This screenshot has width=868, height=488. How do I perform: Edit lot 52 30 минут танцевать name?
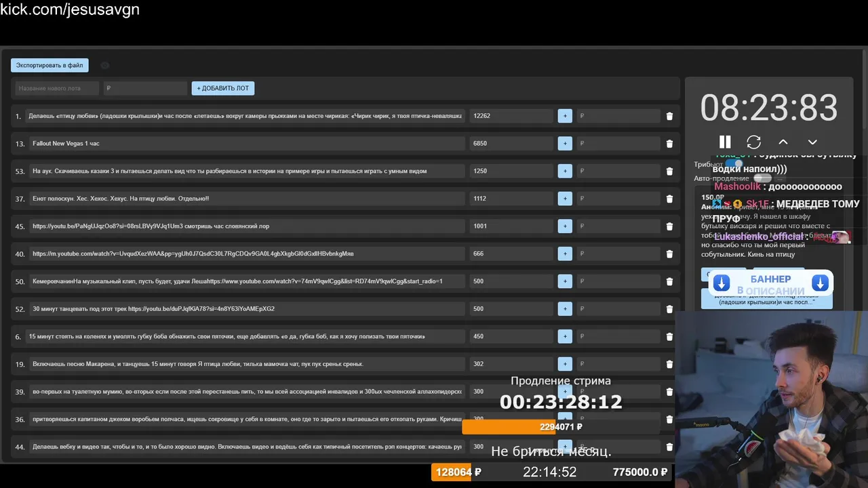[x=247, y=308]
